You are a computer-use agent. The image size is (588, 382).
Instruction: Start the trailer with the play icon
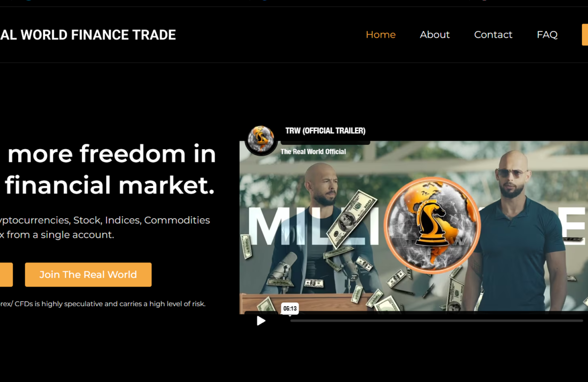pos(261,321)
